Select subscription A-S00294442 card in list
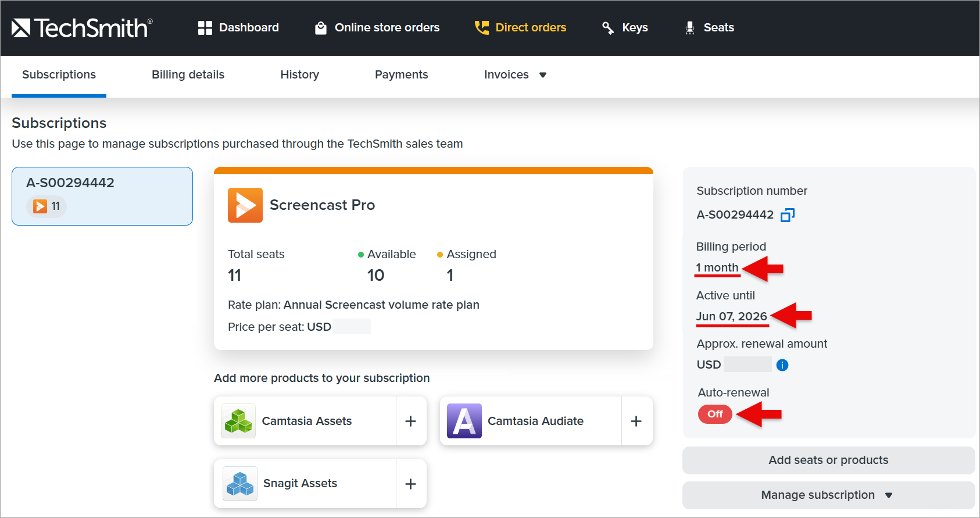Screen dimensions: 980x518 [102, 197]
